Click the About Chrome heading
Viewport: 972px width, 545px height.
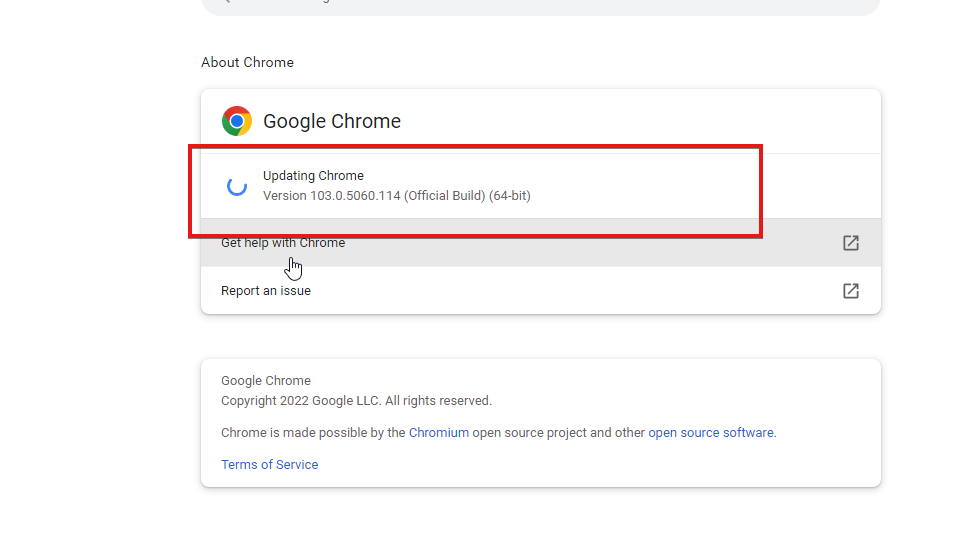[x=247, y=63]
